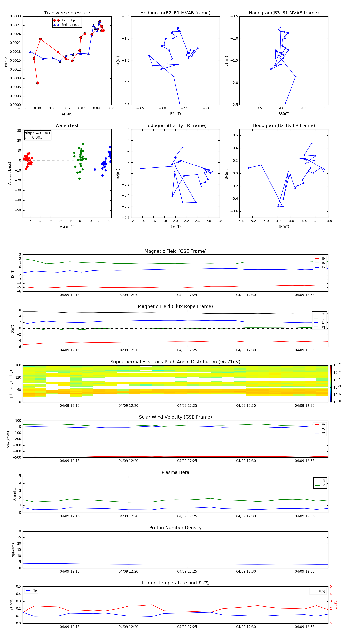The width and height of the screenshot is (351, 644).
Task: Click the βp entry in Plasma Beta legend
Action: pyautogui.click(x=321, y=480)
